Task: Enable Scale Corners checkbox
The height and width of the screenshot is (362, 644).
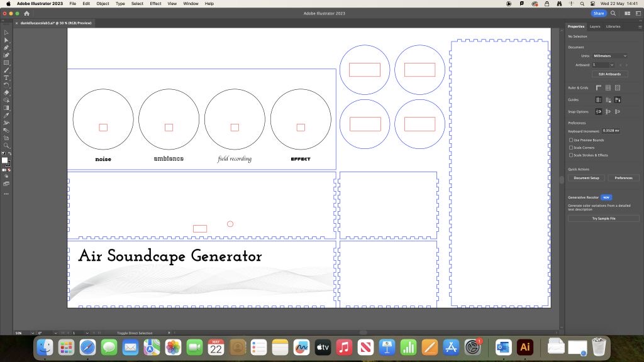Action: [571, 147]
